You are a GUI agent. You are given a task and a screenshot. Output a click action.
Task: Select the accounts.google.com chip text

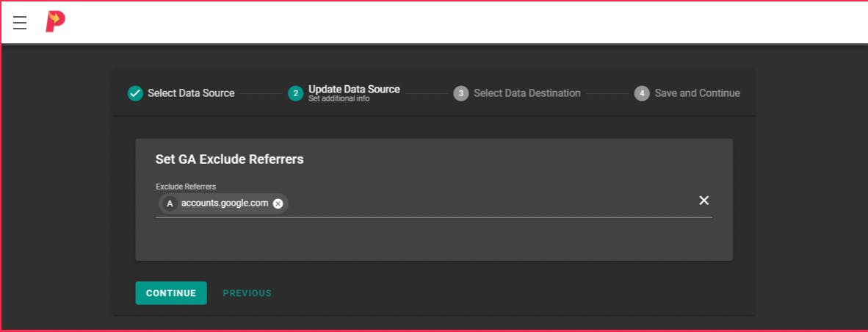coord(225,203)
